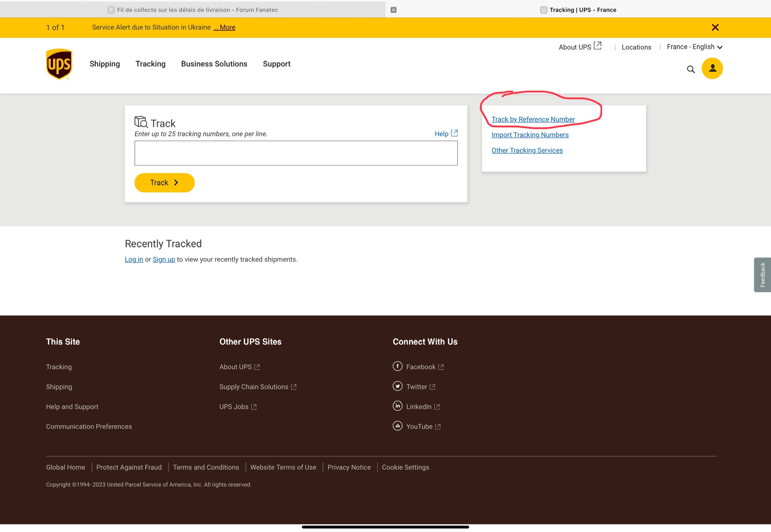The height and width of the screenshot is (532, 771).
Task: Click the Twitter icon in footer
Action: click(x=397, y=386)
